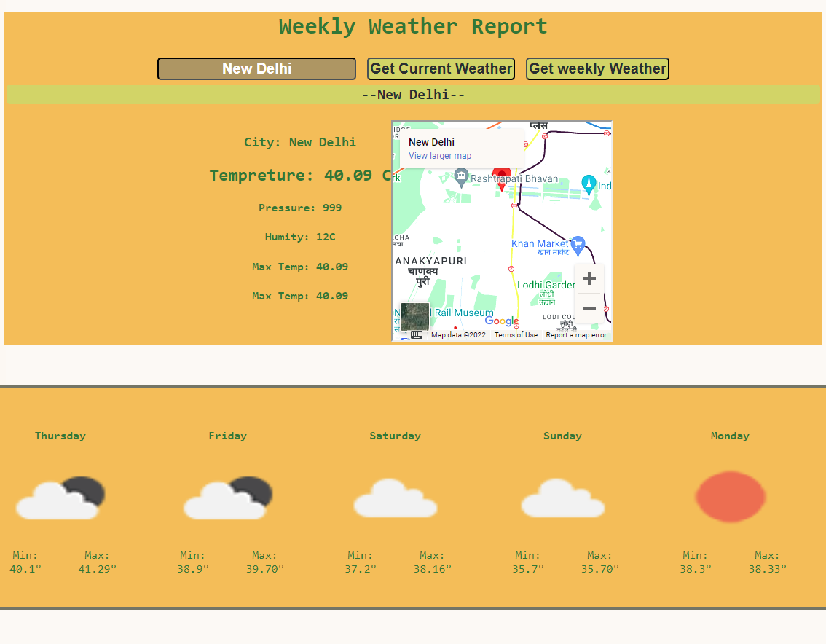Click Saturday's white cloud icon
The image size is (826, 644).
[x=395, y=499]
